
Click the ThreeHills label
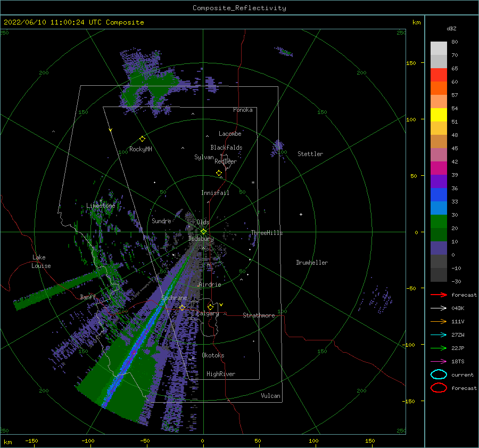[267, 233]
